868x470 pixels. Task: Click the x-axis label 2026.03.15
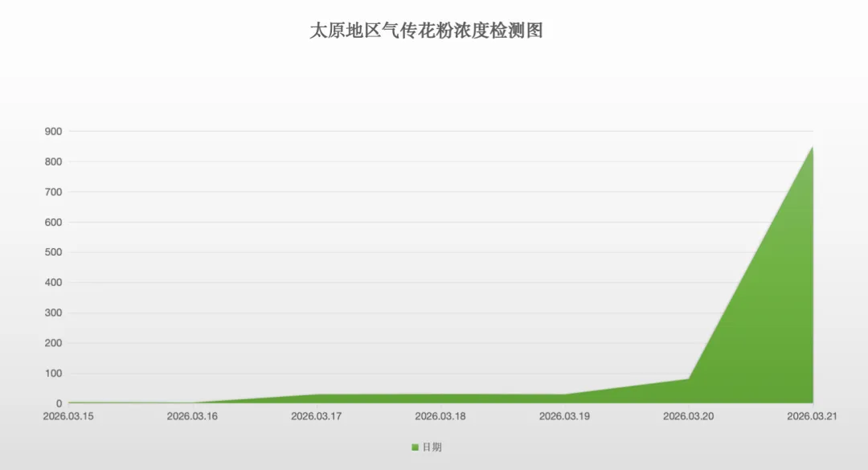[x=68, y=416]
